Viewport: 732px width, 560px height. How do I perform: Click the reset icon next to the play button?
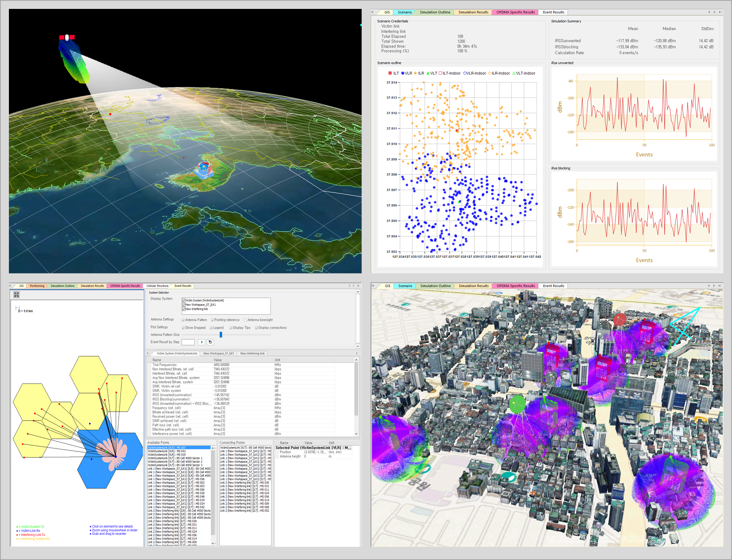210,342
